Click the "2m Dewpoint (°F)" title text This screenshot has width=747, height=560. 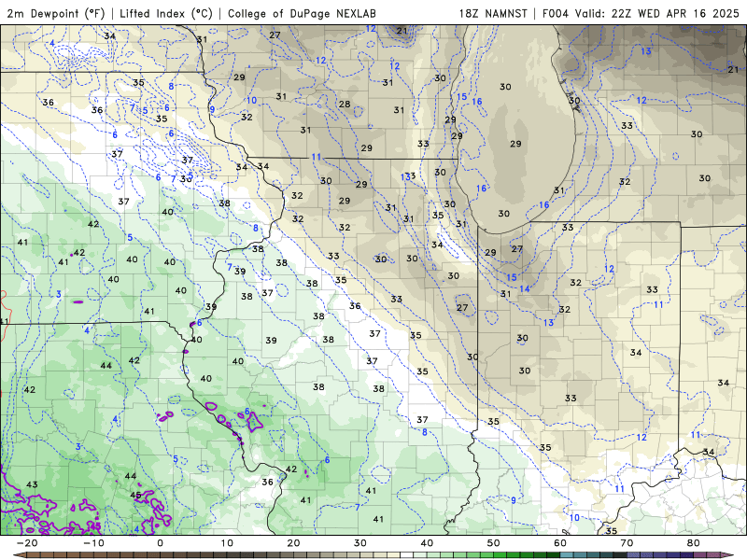[x=56, y=13]
